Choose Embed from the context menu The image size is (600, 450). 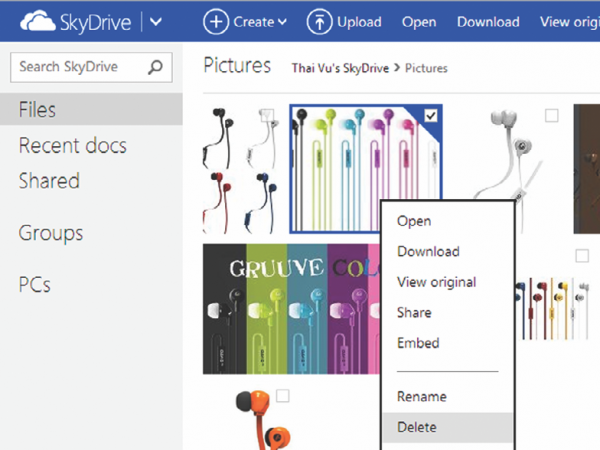[x=418, y=343]
